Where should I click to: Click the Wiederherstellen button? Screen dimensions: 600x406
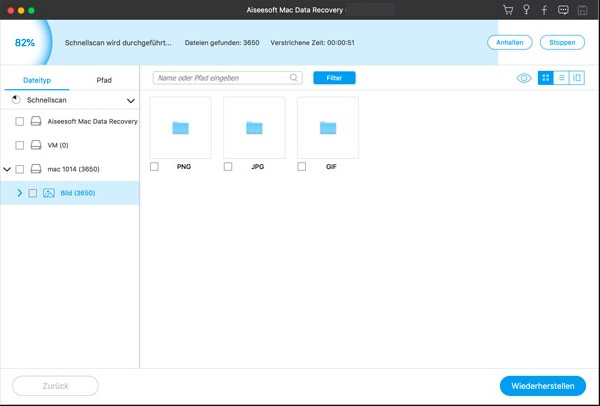[x=542, y=386]
